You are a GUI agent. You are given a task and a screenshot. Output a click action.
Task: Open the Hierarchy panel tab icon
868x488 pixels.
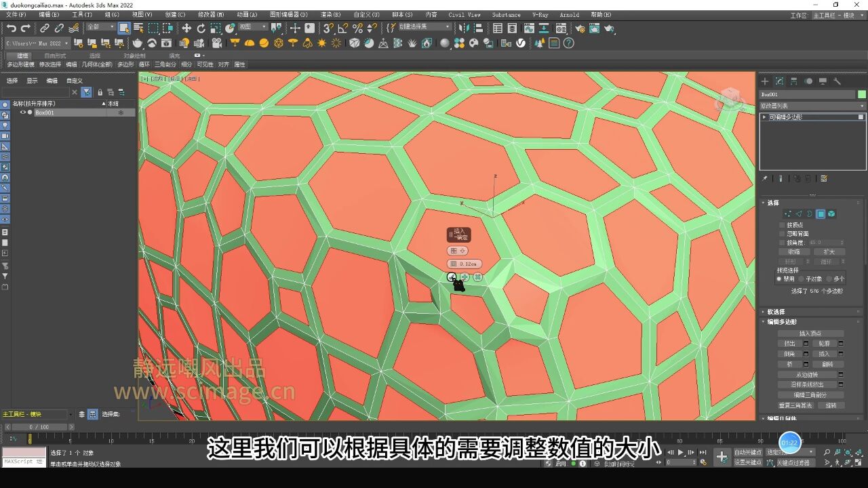(x=793, y=81)
